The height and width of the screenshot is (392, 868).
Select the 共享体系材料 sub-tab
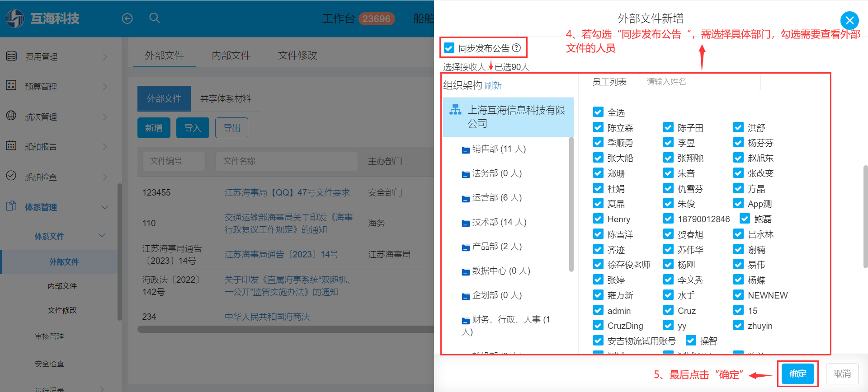(226, 98)
